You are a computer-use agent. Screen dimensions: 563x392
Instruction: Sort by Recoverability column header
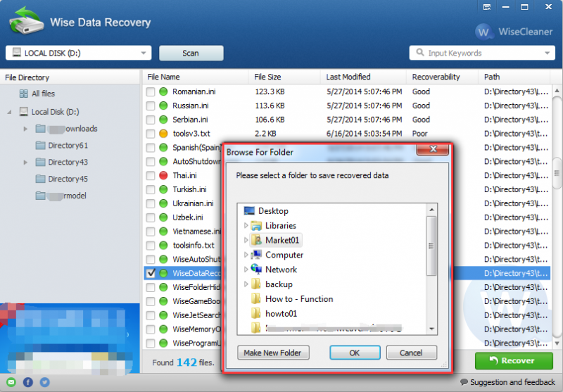click(x=442, y=77)
